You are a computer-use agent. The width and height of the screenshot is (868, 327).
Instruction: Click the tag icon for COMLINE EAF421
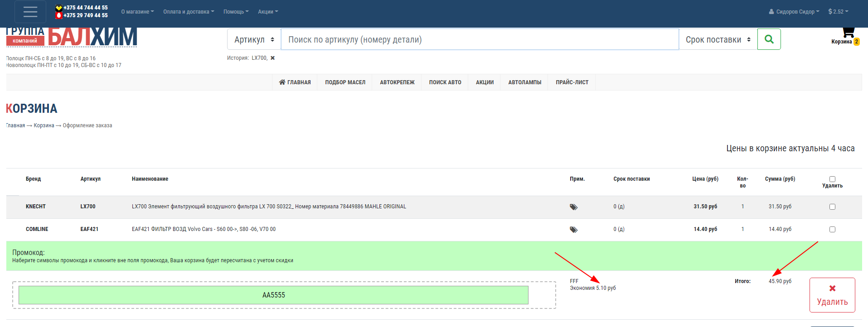click(573, 230)
